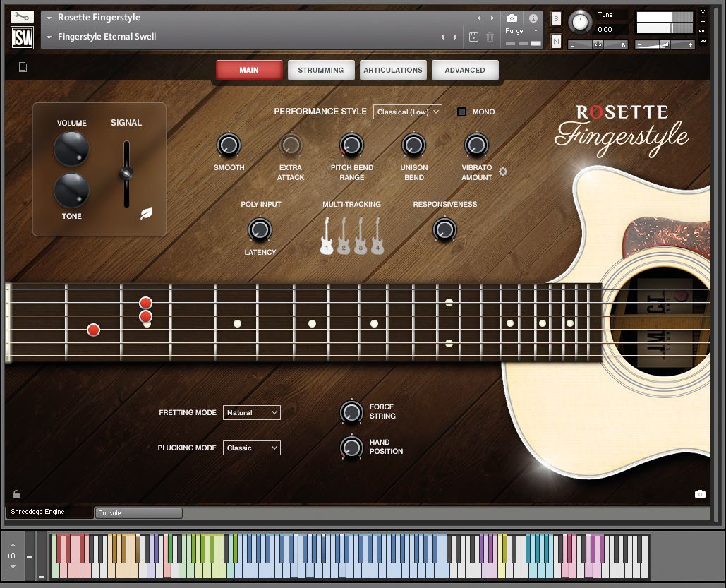The height and width of the screenshot is (588, 726).
Task: Open the Purge dropdown
Action: coord(522,31)
